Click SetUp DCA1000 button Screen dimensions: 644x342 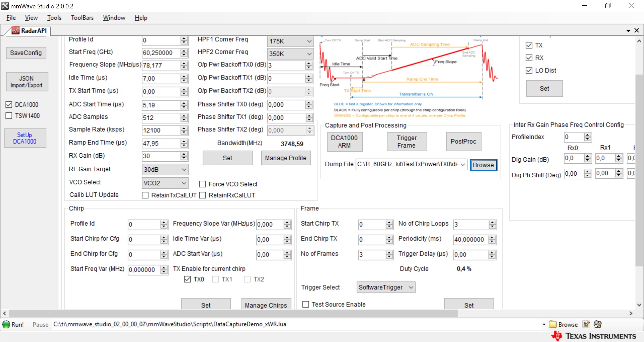point(25,138)
